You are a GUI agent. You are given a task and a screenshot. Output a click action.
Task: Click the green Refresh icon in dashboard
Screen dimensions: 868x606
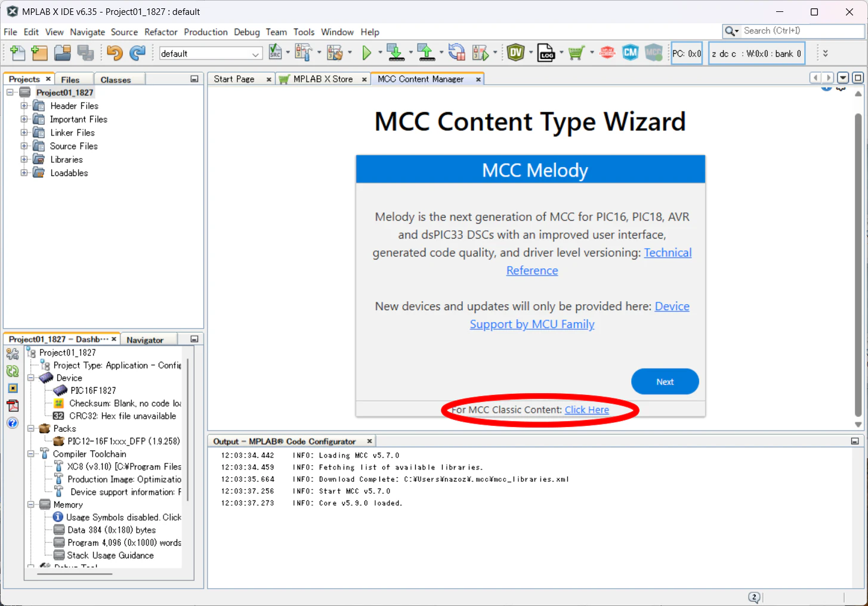pyautogui.click(x=13, y=371)
